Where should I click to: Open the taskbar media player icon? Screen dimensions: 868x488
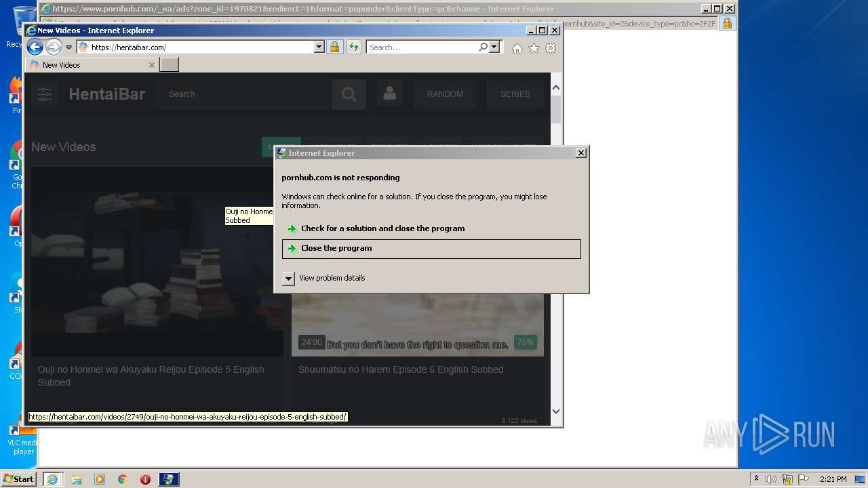[x=100, y=479]
